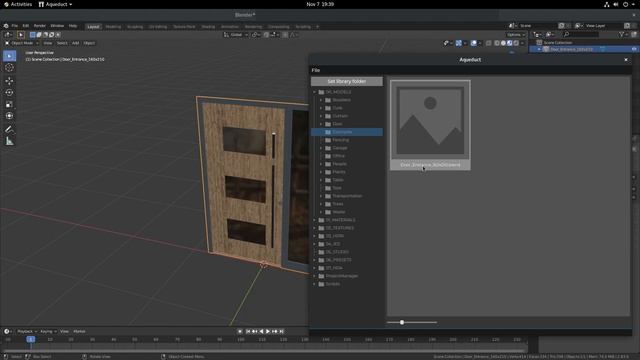Open the shading options dropdown arrow

pos(522,43)
